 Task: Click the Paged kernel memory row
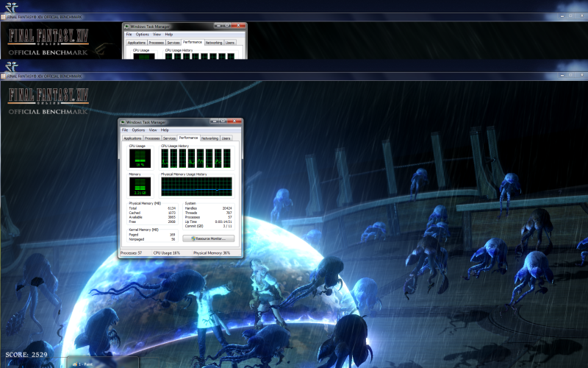click(152, 235)
